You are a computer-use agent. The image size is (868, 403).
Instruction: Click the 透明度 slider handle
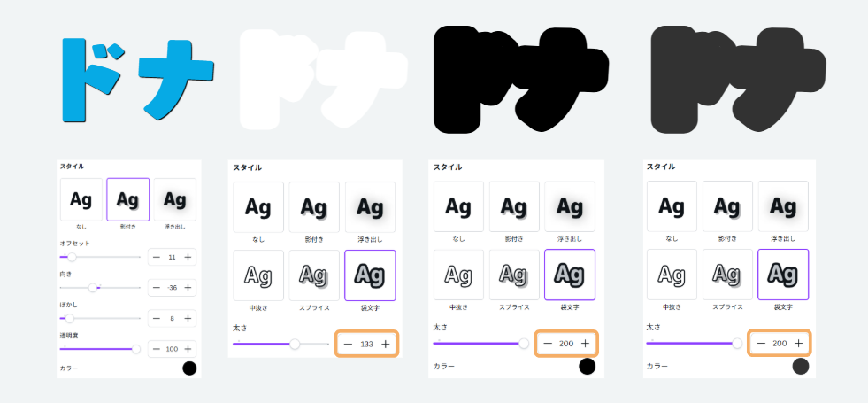click(136, 349)
